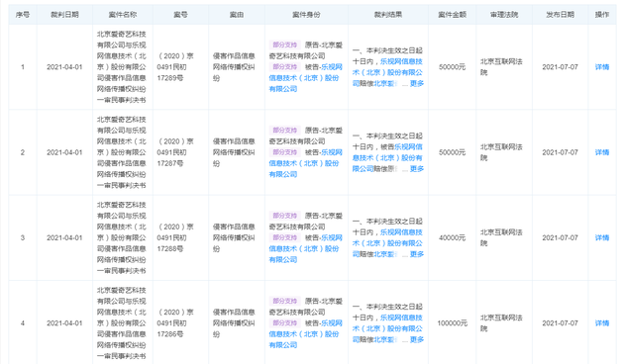
Task: Click the 审理法院 column header
Action: point(504,15)
